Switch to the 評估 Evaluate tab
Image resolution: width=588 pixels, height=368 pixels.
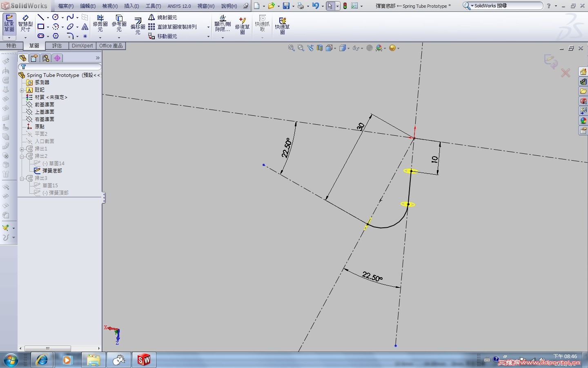[x=57, y=46]
